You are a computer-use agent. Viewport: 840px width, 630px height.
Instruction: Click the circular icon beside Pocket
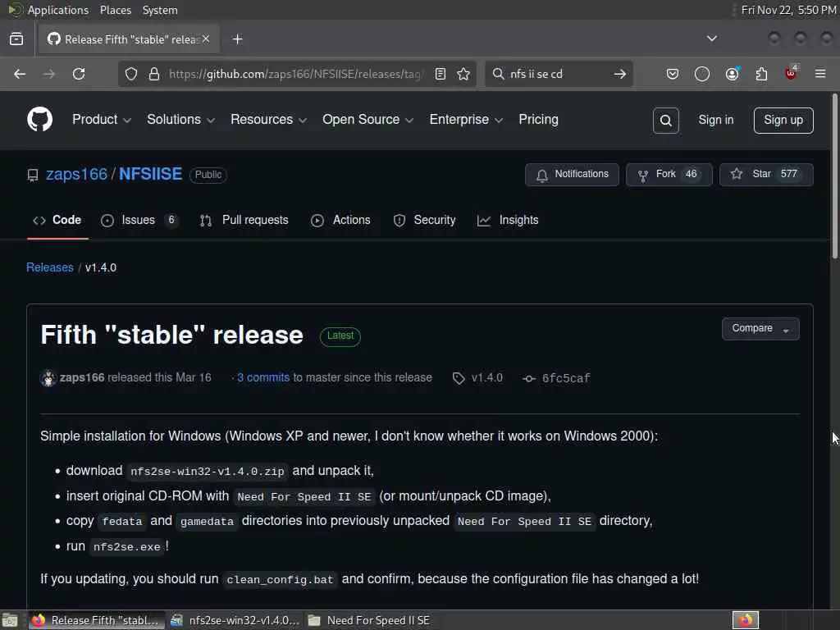click(702, 74)
